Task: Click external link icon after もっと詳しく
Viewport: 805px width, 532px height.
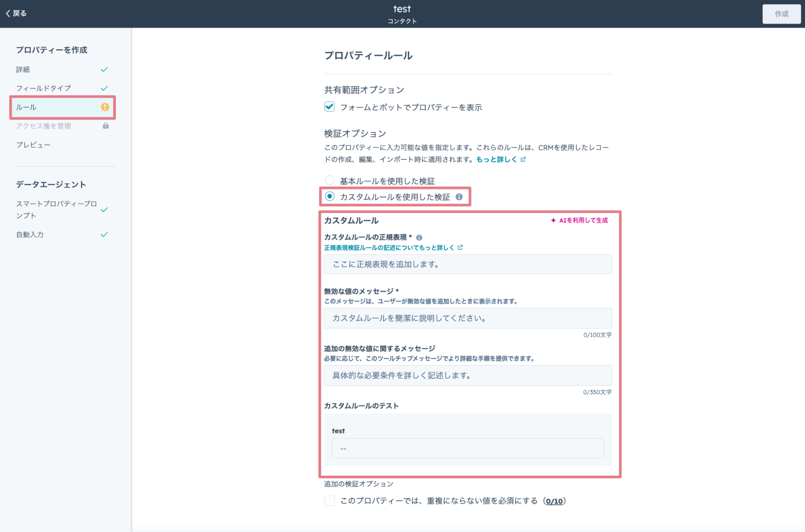Action: (x=523, y=159)
